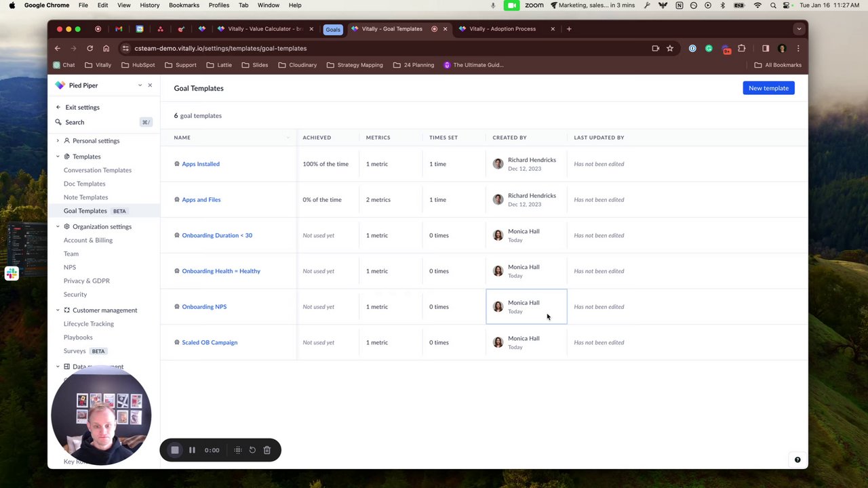
Task: Open the Bookmarks menu in the menu bar
Action: pyautogui.click(x=184, y=5)
